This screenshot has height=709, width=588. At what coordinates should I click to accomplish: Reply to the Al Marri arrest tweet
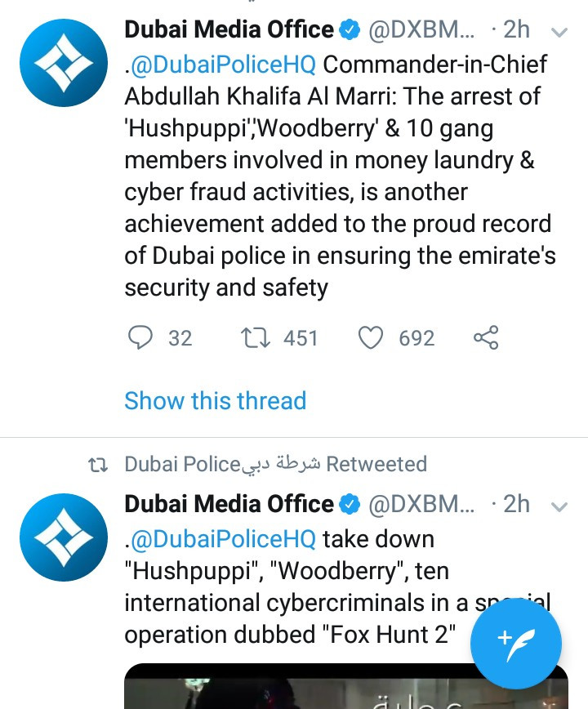pyautogui.click(x=142, y=338)
